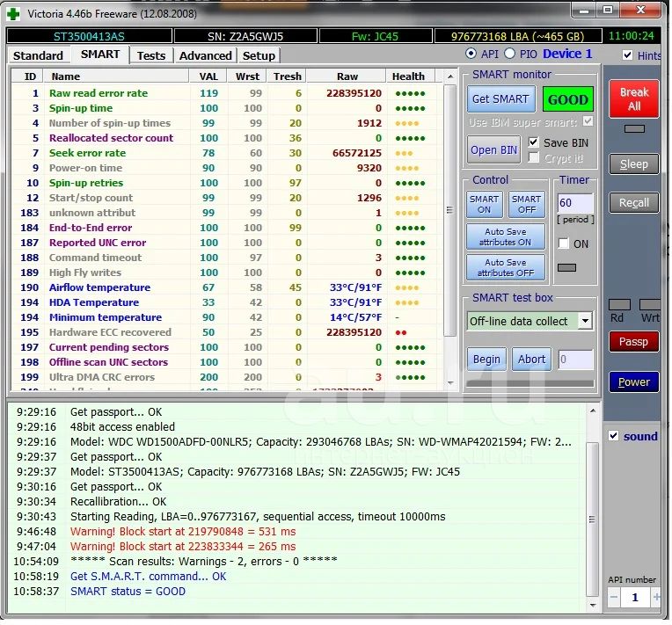Viewport: 672px width, 625px height.
Task: Abort the SMART test
Action: [x=531, y=359]
